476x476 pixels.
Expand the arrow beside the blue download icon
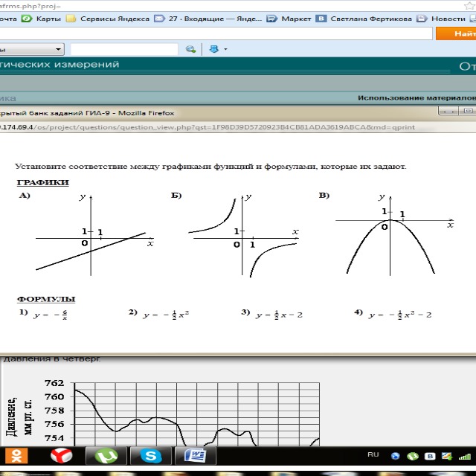(225, 49)
